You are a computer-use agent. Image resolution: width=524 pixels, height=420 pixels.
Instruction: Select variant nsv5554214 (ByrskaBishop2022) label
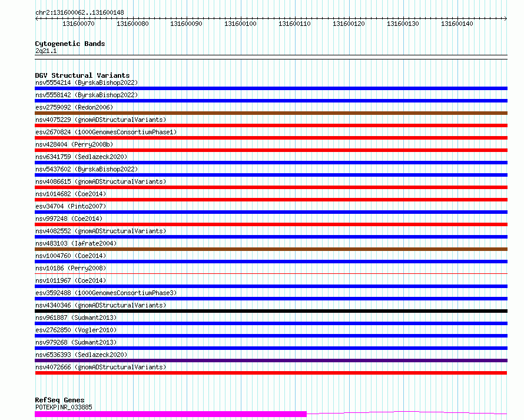point(87,82)
